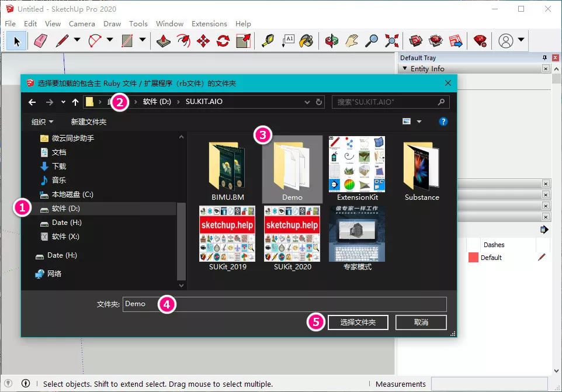Open the user account sign-in icon
The width and height of the screenshot is (562, 392).
(506, 41)
